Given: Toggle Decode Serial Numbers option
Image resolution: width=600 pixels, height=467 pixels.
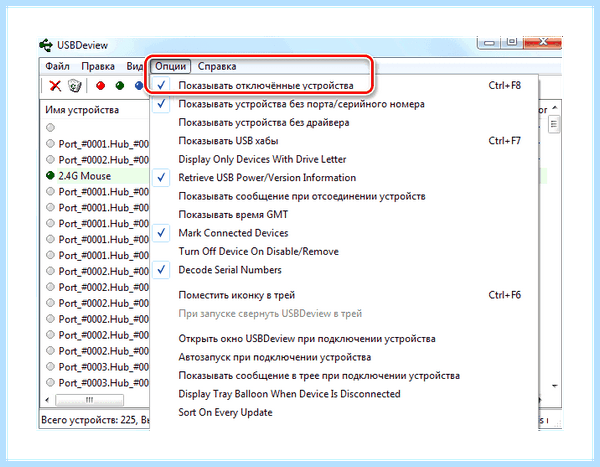Looking at the screenshot, I should (344, 270).
